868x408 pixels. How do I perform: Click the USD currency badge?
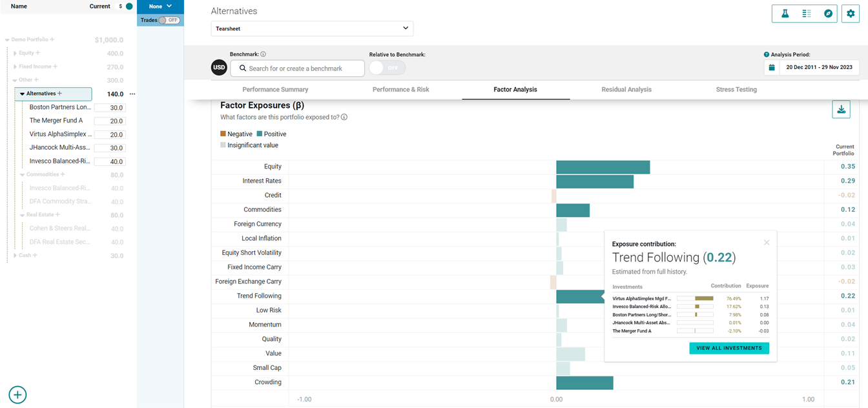pyautogui.click(x=219, y=67)
